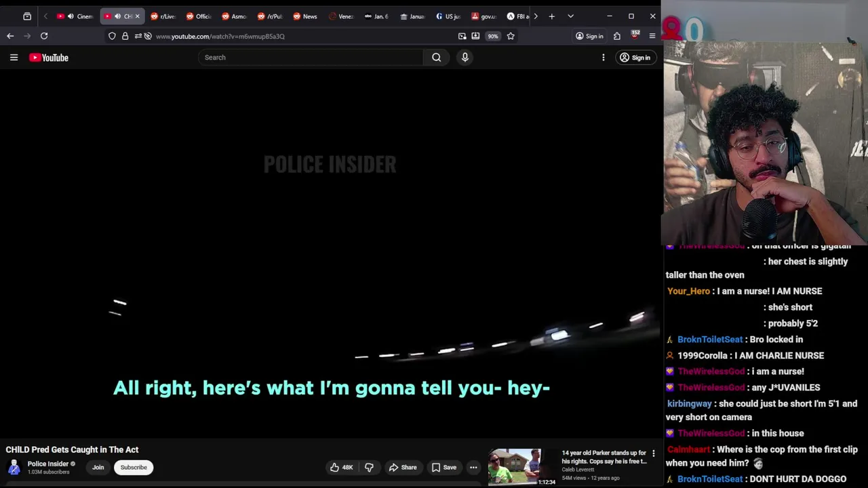Open YouTube settings three-dot menu

click(603, 58)
